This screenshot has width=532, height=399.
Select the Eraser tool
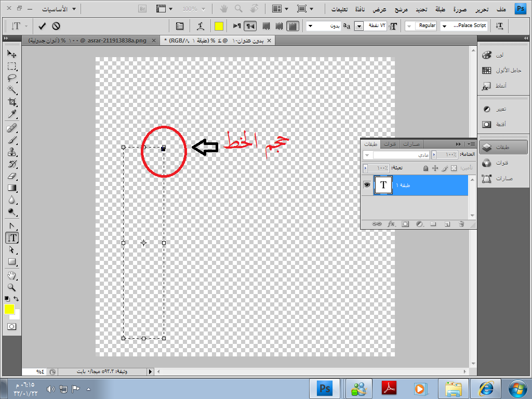pos(11,176)
